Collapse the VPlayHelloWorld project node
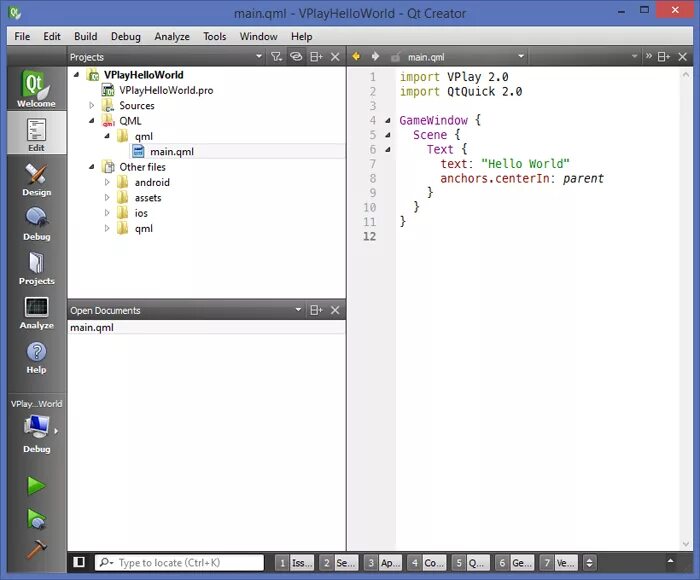This screenshot has height=580, width=700. (x=76, y=75)
